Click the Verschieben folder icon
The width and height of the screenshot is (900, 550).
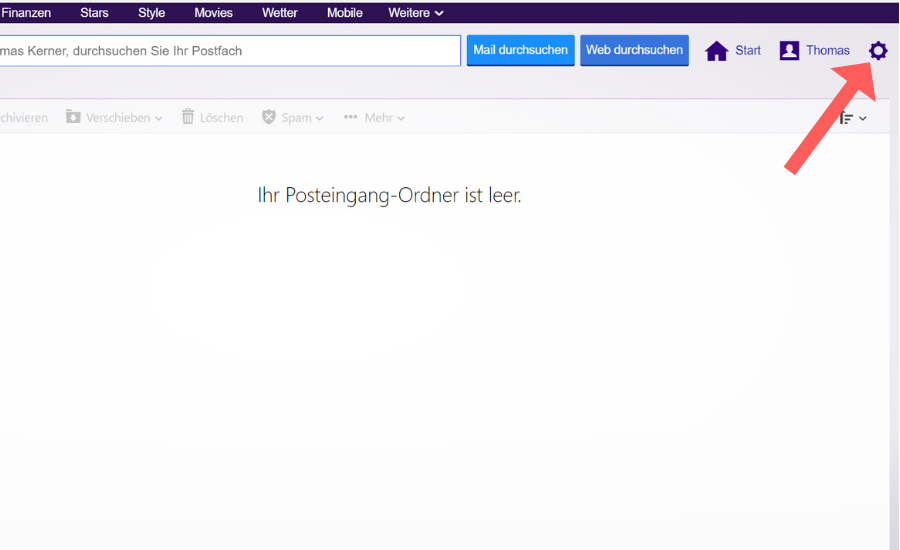[73, 117]
